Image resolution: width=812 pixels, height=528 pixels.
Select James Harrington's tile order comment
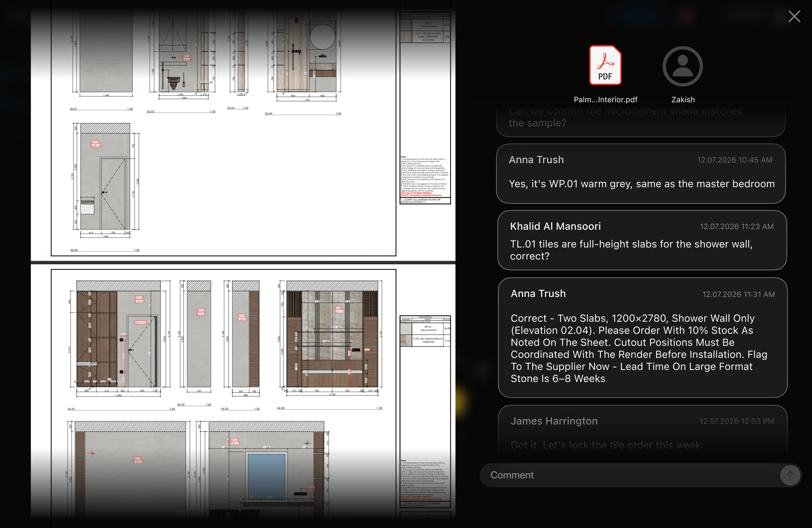[x=643, y=429]
